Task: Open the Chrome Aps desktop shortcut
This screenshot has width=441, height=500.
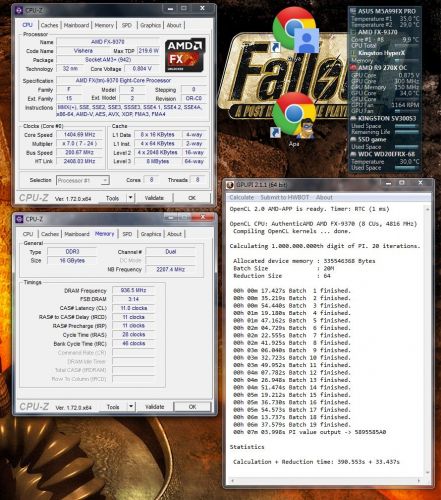Action: pyautogui.click(x=294, y=117)
